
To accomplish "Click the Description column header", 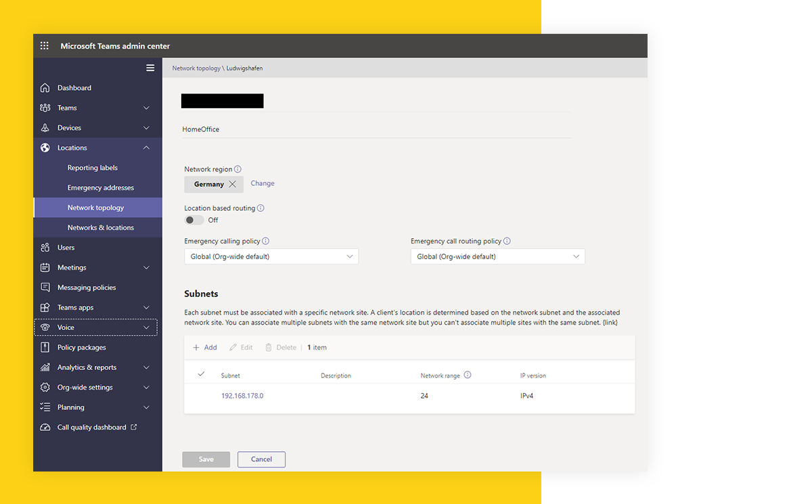I will [x=336, y=375].
